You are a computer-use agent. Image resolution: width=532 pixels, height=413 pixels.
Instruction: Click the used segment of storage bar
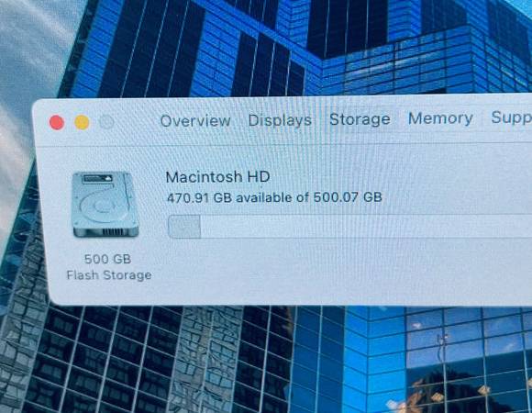coord(184,227)
